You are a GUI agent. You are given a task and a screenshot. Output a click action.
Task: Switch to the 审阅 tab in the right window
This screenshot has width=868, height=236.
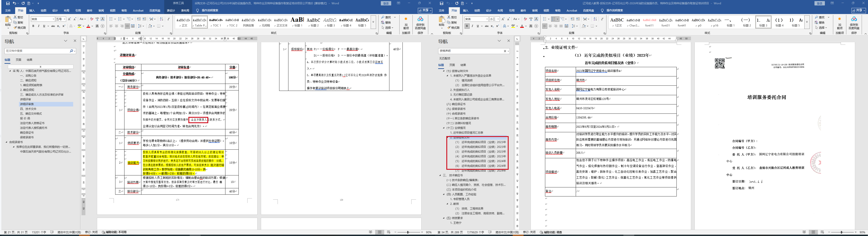click(535, 10)
